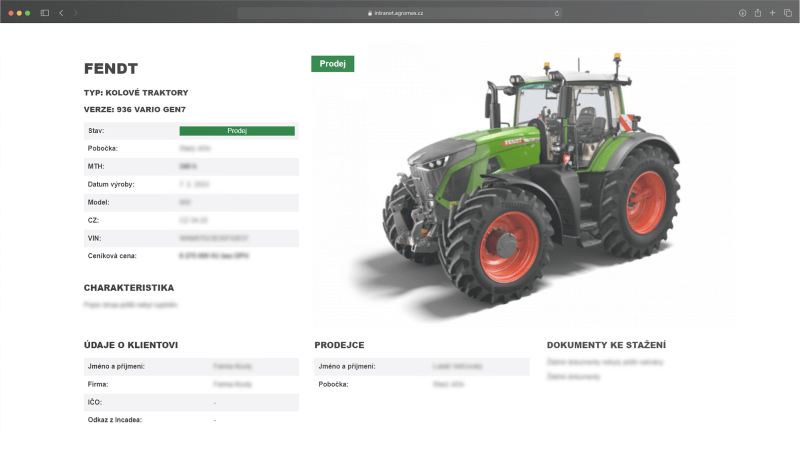The width and height of the screenshot is (800, 450).
Task: Open a new tab with plus icon
Action: coord(773,13)
